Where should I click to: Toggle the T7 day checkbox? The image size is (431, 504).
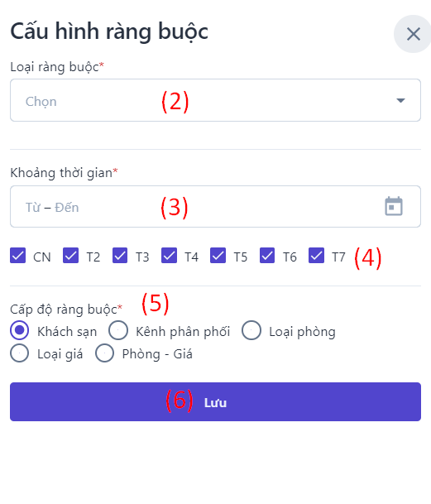pyautogui.click(x=316, y=256)
